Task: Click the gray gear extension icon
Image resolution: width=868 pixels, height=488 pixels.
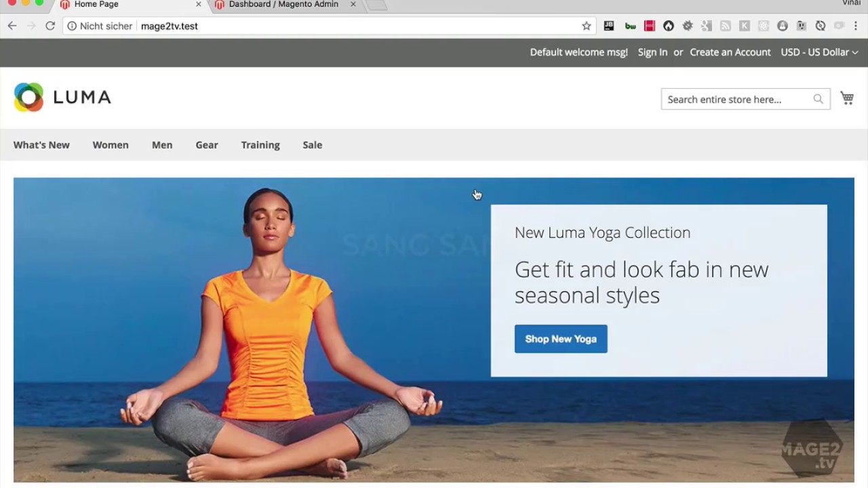Action: coord(688,26)
